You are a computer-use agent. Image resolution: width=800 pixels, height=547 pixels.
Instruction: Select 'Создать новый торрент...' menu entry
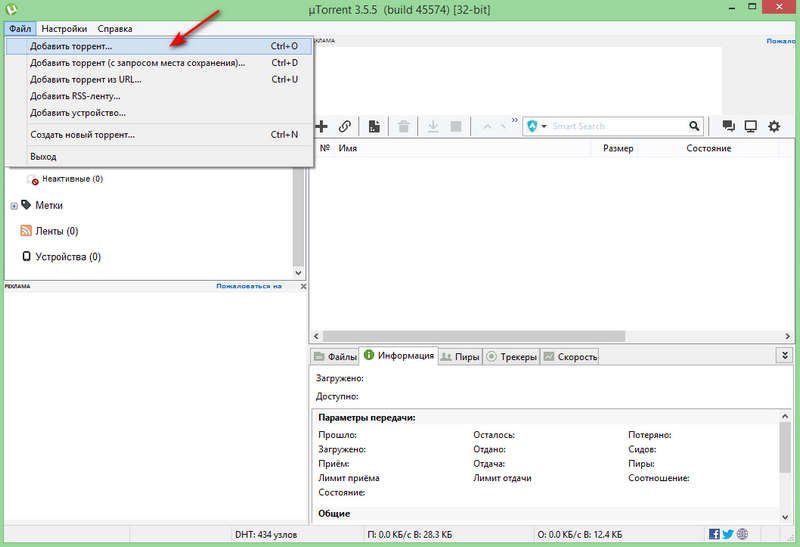click(x=82, y=134)
